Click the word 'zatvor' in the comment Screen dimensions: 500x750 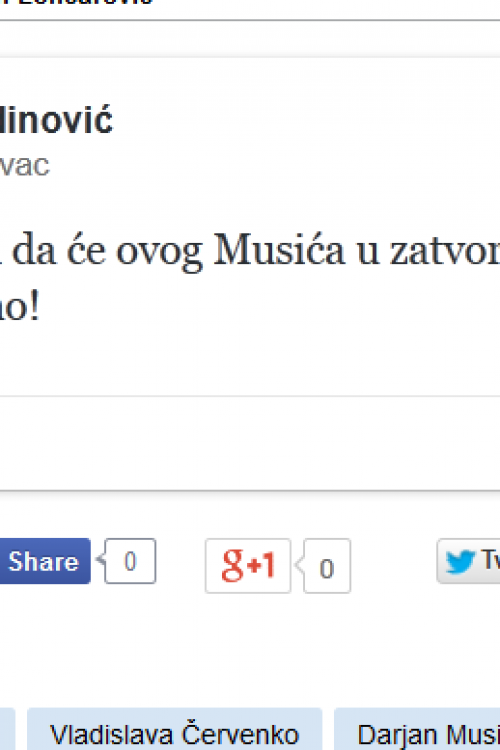[x=445, y=251]
